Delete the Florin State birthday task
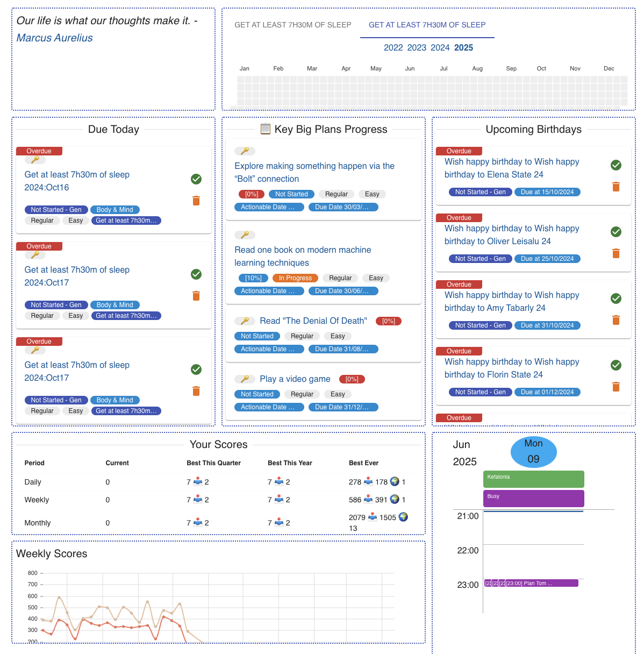Image resolution: width=644 pixels, height=654 pixels. (616, 387)
